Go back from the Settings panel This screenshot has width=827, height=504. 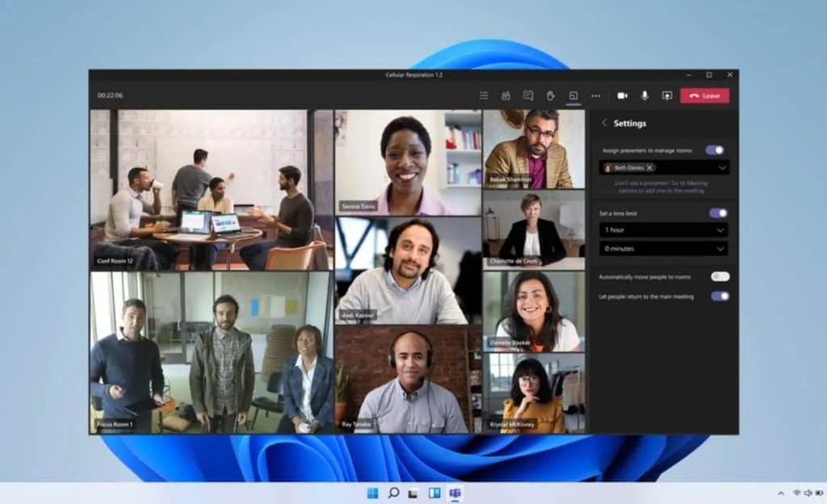click(603, 123)
